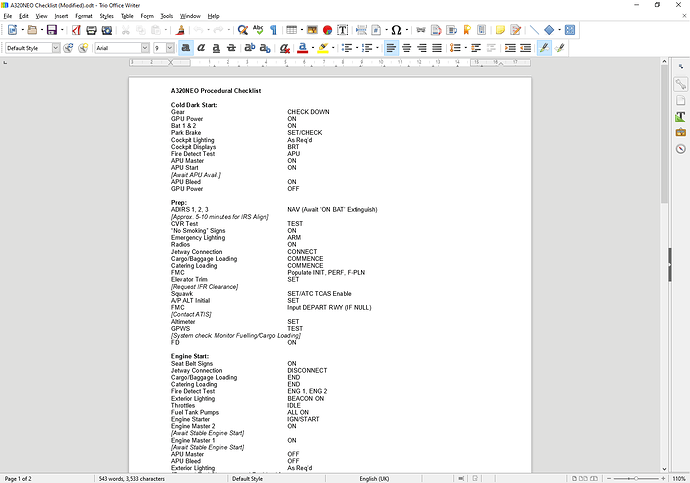
Task: Justify the paragraph text
Action: (437, 48)
